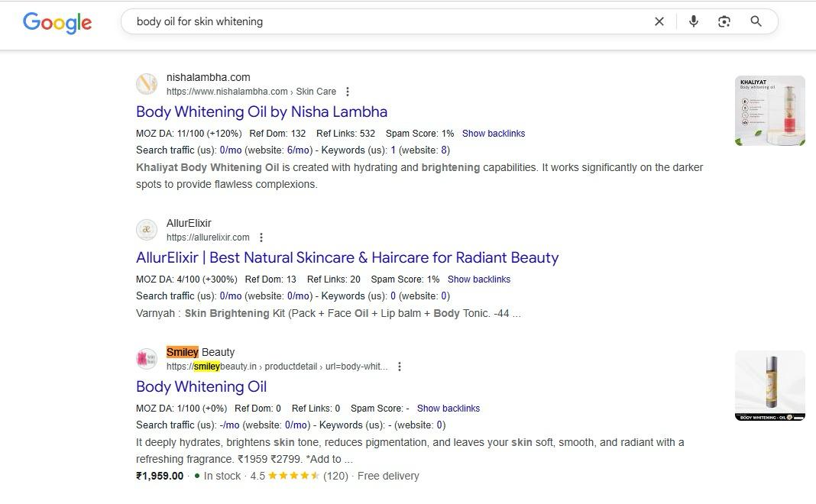Image resolution: width=816 pixels, height=504 pixels.
Task: Show backlinks for Smiley Beauty result
Action: 448,408
